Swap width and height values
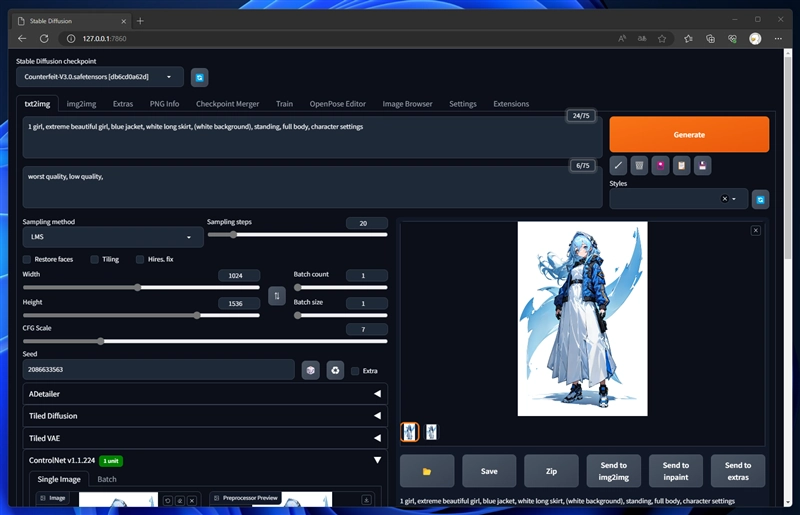 (277, 296)
